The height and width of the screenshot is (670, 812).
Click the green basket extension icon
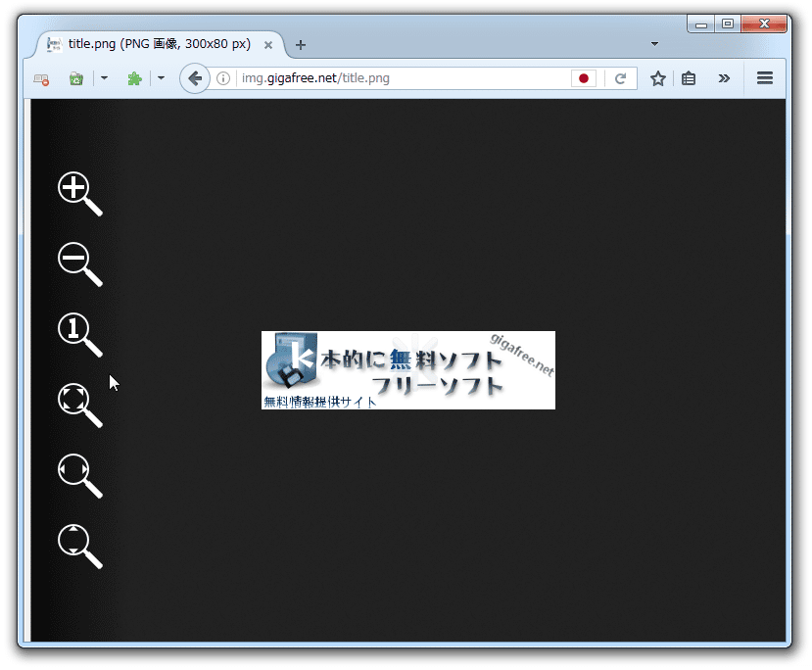(76, 78)
